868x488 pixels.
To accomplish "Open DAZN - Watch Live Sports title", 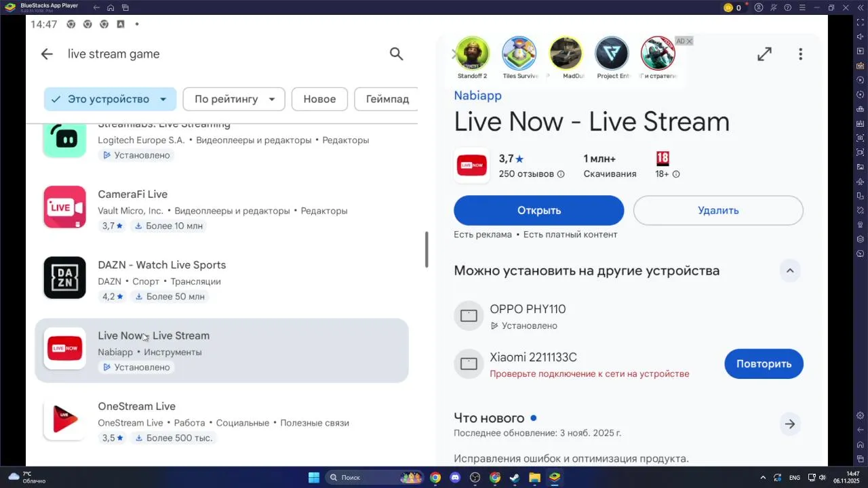I will point(162,265).
